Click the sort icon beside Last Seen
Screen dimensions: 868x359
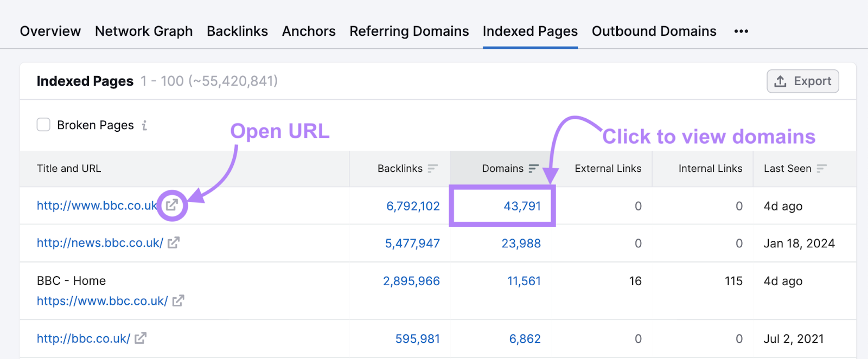point(821,169)
